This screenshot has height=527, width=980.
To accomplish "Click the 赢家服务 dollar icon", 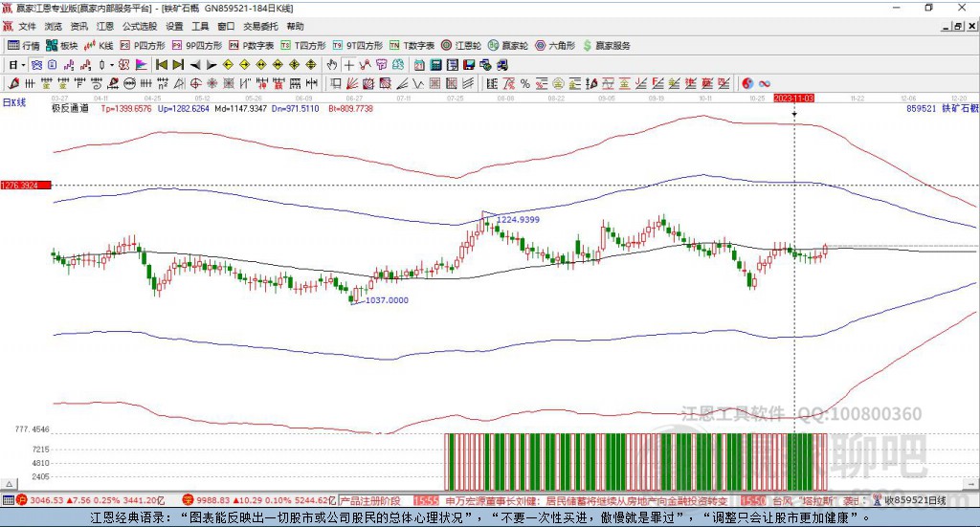I will pyautogui.click(x=589, y=45).
